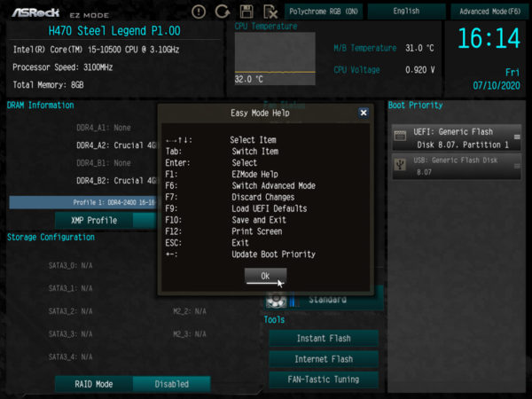
Task: Select Profile 1: DDR4-2400 memory profile bar
Action: 83,202
